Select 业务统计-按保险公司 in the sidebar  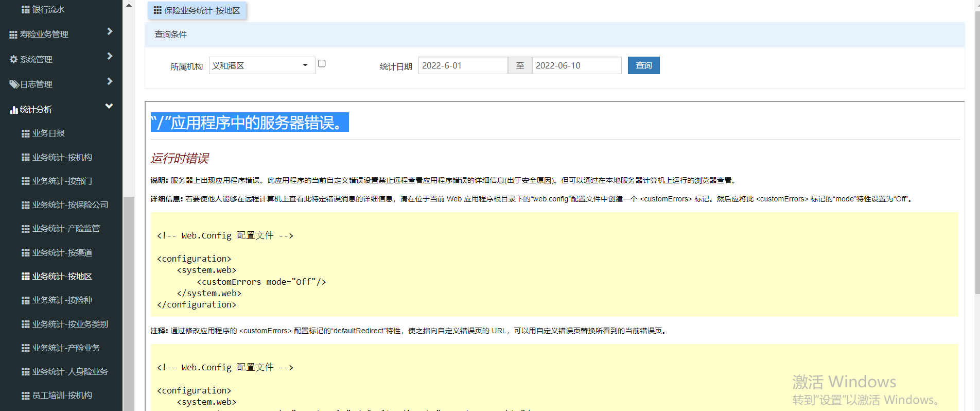pos(70,205)
